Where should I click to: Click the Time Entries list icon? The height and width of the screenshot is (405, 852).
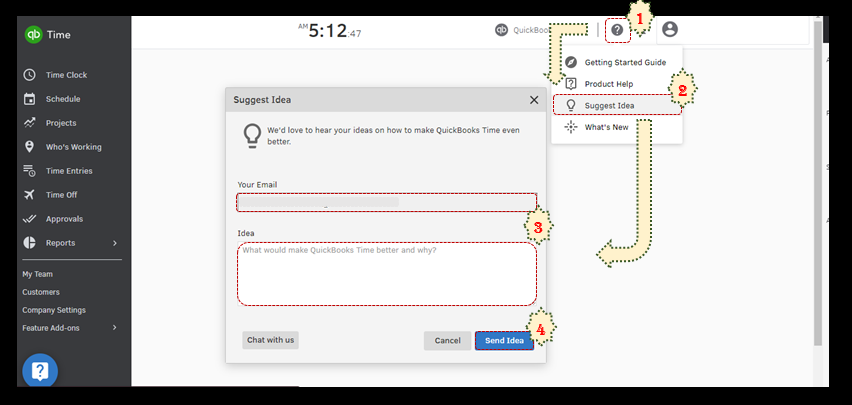(x=29, y=171)
